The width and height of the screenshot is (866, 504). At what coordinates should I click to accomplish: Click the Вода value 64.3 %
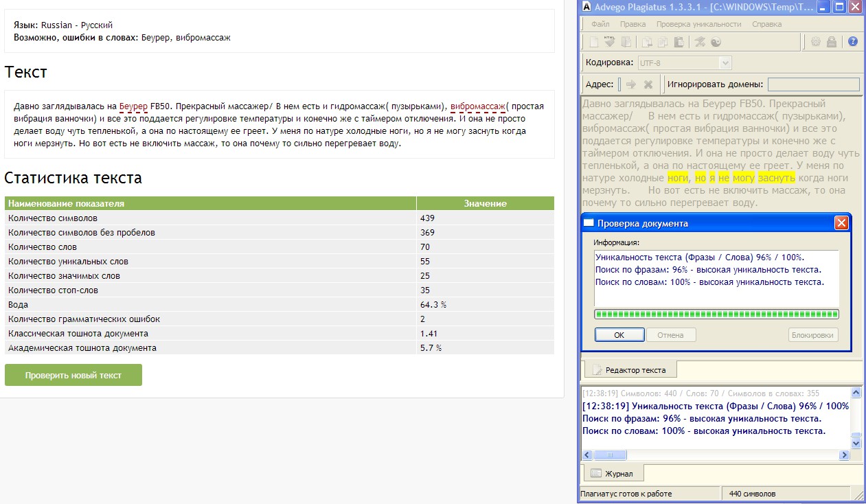(433, 305)
